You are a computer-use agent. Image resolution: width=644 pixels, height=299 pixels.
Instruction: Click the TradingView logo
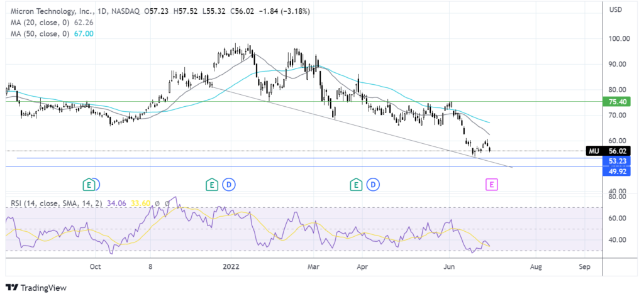36,288
